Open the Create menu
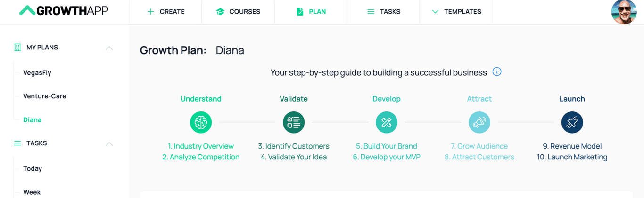The width and height of the screenshot is (644, 198). 166,12
